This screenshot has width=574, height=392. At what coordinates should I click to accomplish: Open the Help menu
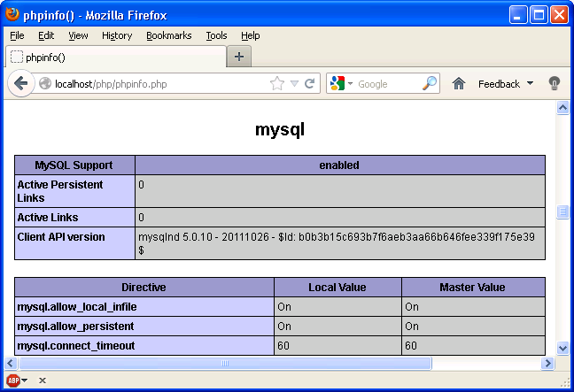pyautogui.click(x=251, y=35)
